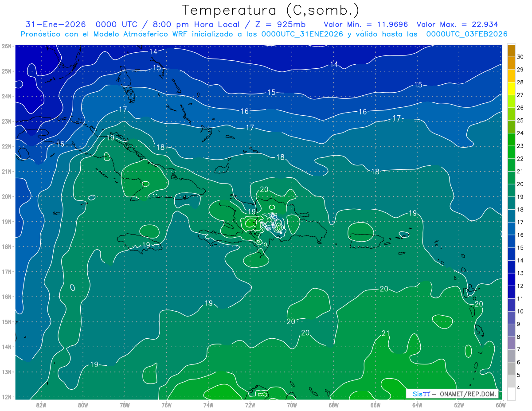This screenshot has height=411, width=532.
Task: Click the '23N' latitude axis label
Action: tap(7, 121)
